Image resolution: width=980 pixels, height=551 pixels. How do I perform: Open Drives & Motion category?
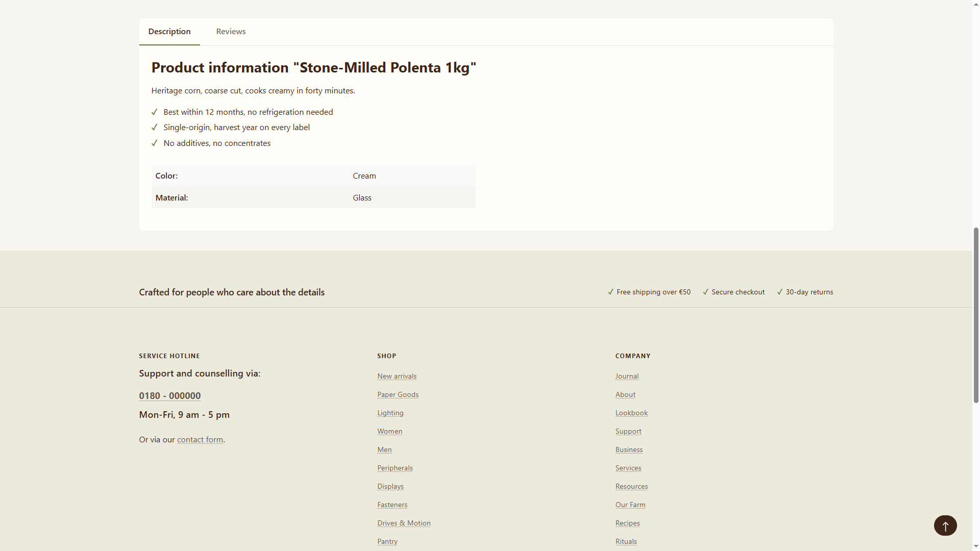point(404,523)
